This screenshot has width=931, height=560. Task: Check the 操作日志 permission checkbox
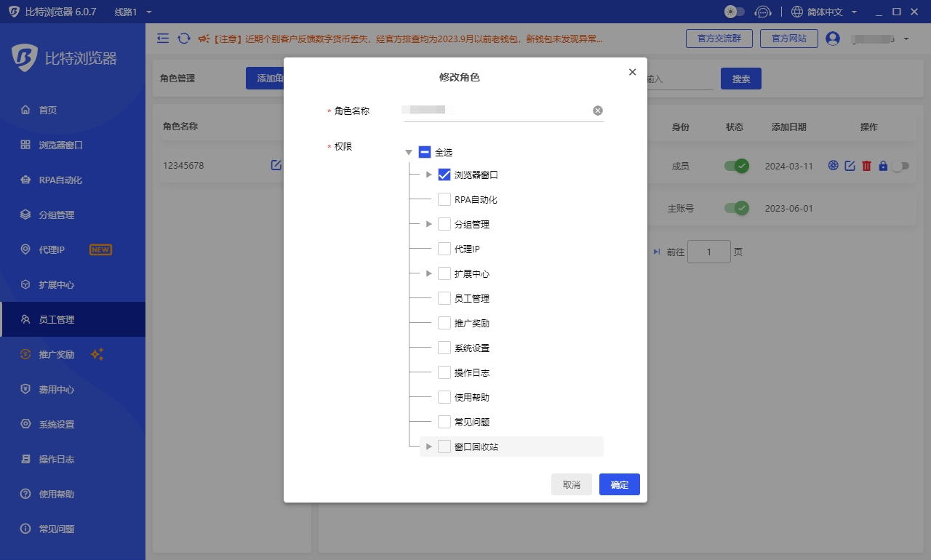tap(444, 372)
